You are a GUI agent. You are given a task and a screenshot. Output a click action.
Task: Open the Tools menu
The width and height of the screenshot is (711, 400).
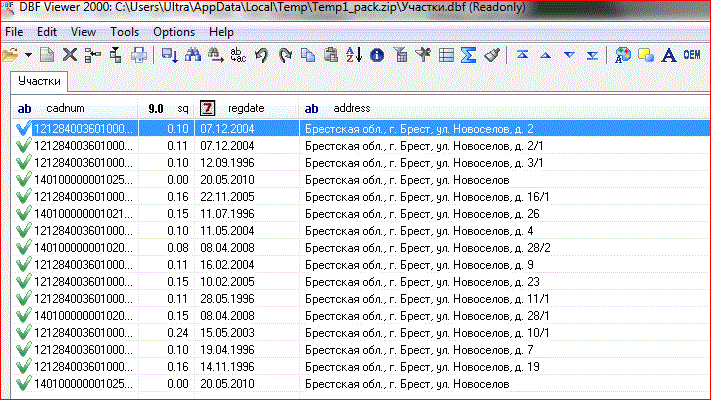pyautogui.click(x=125, y=32)
